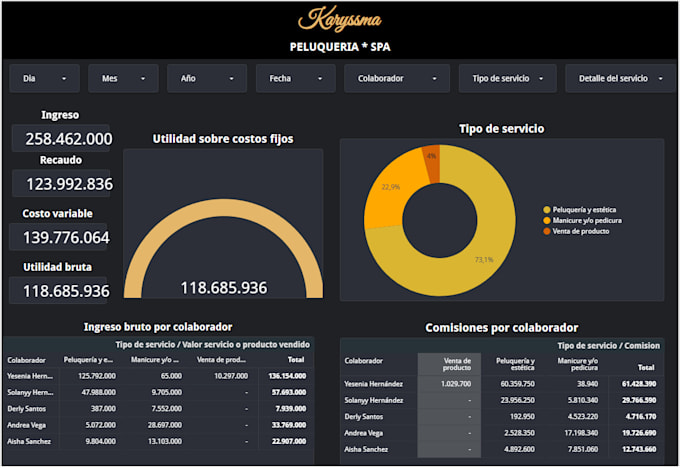Click the Venta de producto legend swatch
This screenshot has height=468, width=680.
tap(547, 232)
